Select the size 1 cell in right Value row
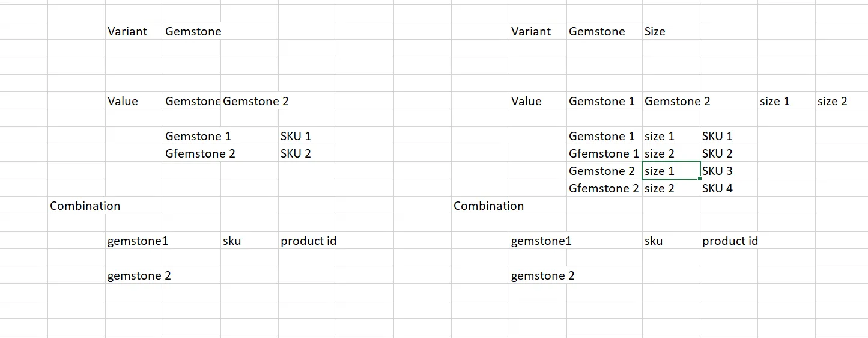This screenshot has width=868, height=338. click(x=775, y=102)
